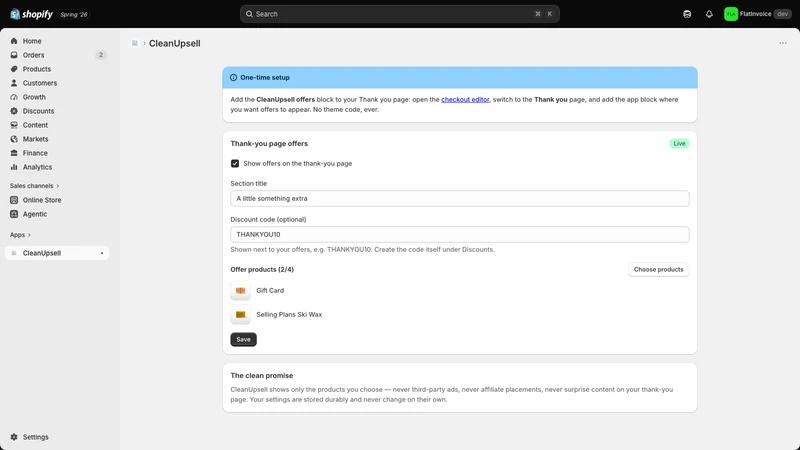Click the dev badge next to FlatInvoice
The width and height of the screenshot is (800, 450).
coord(782,14)
